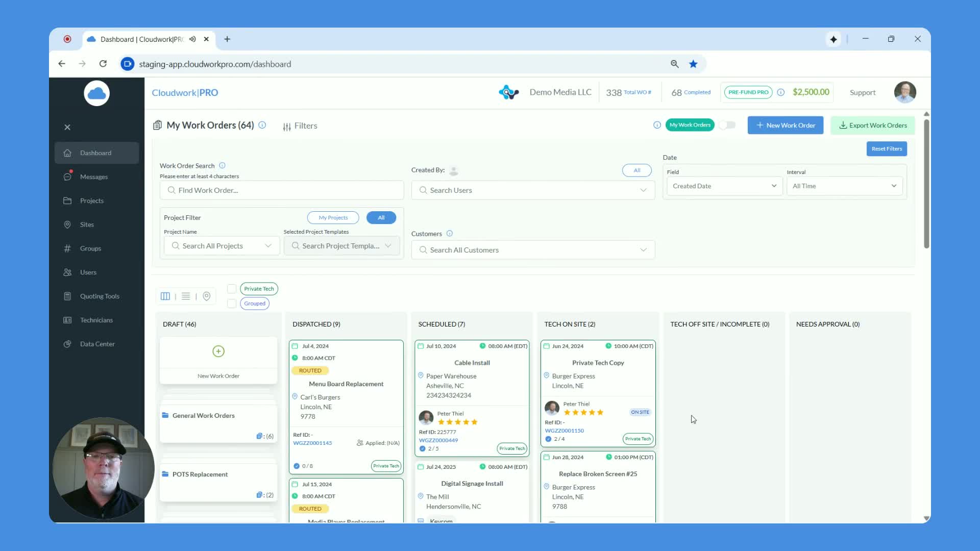Click the Demo Media LLC company logo

pos(509,92)
